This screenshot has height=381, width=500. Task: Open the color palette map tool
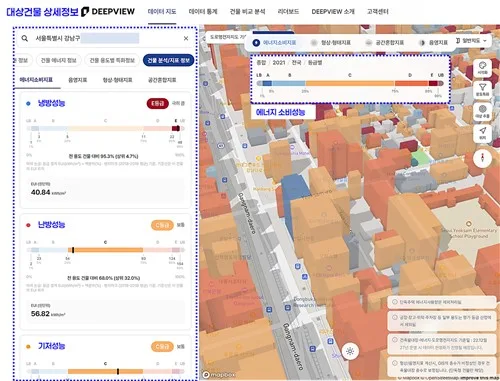coord(482,68)
